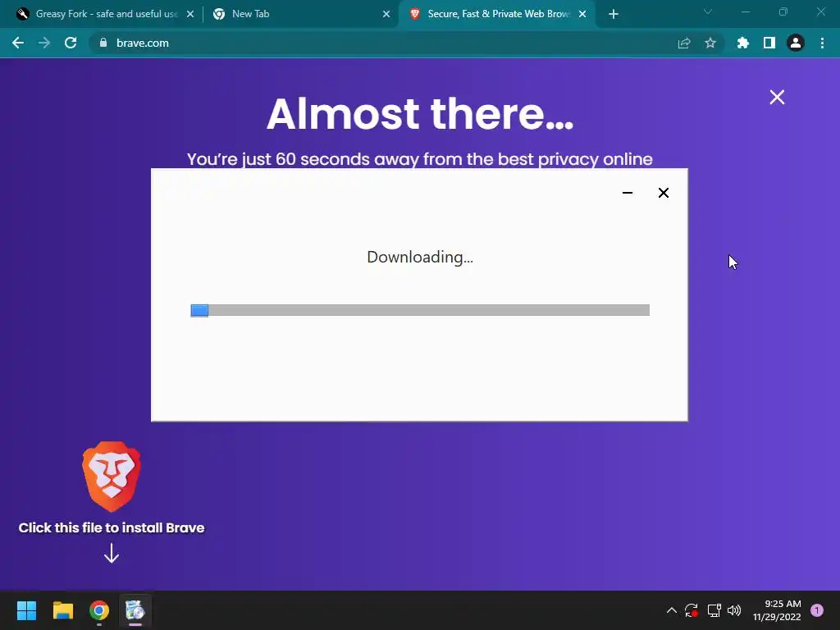840x630 pixels.
Task: Open the tab search chevron
Action: coord(708,11)
